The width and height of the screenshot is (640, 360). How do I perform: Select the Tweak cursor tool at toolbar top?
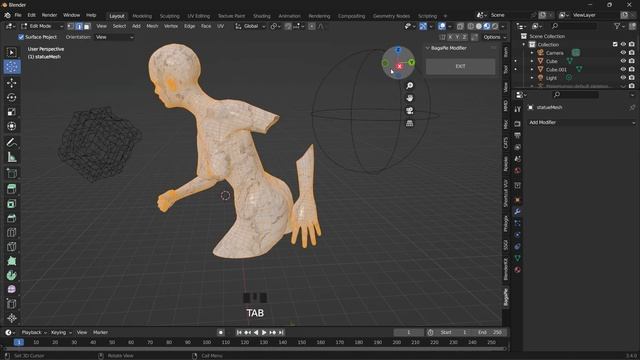11,52
